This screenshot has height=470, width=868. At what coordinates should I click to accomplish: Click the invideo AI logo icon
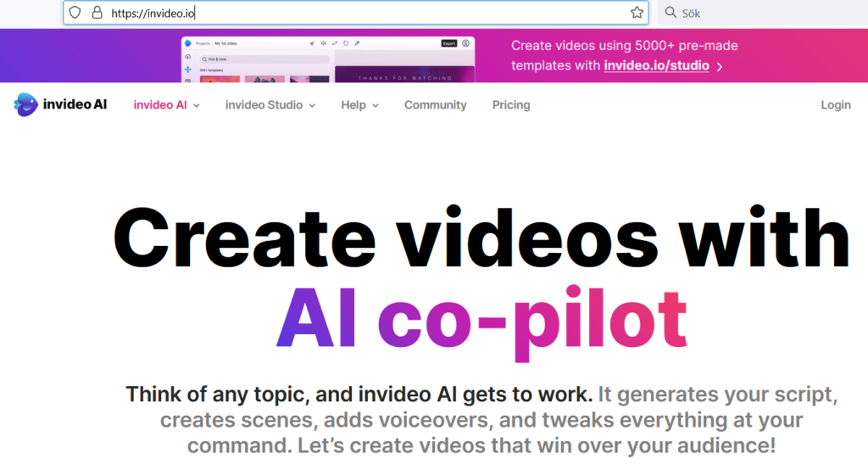[25, 104]
